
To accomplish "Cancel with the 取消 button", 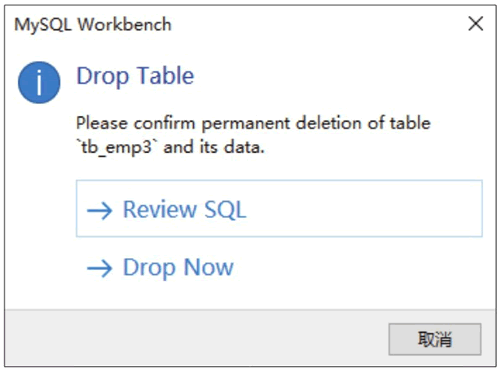I will (435, 339).
